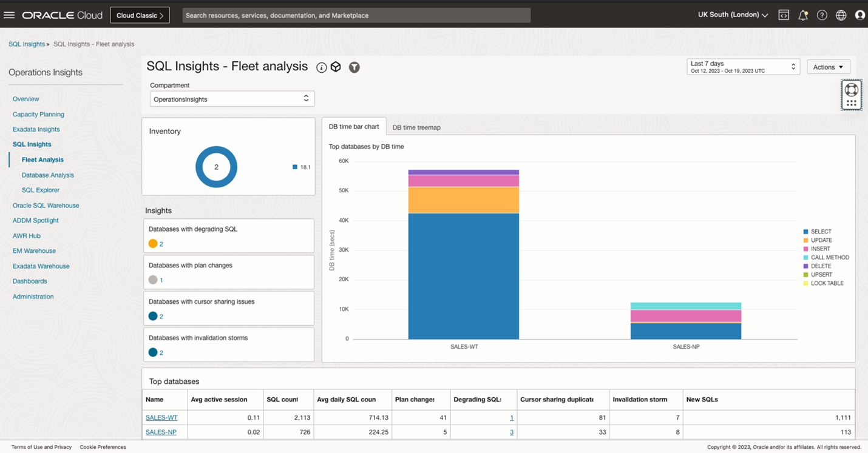The image size is (868, 453).
Task: Sort by the New SQLs column header
Action: pos(769,400)
